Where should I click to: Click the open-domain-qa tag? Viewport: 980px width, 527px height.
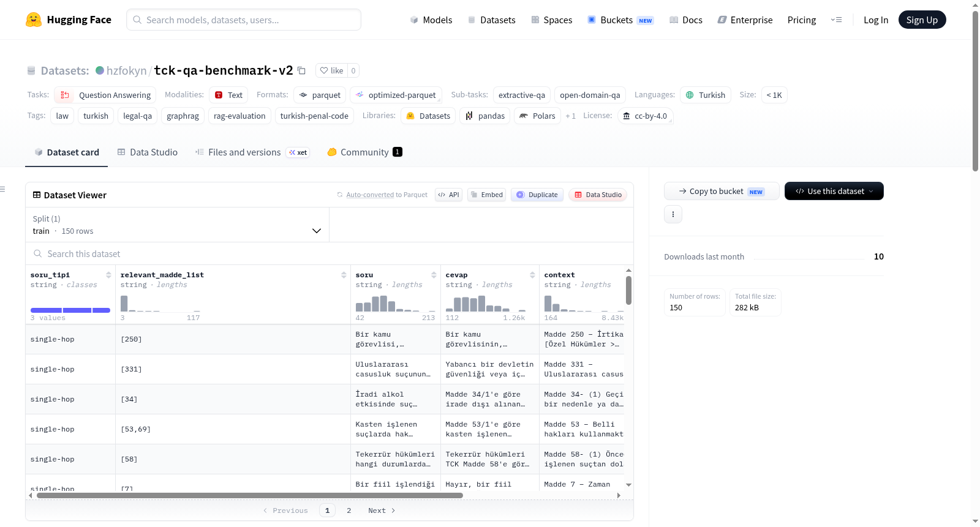point(590,95)
